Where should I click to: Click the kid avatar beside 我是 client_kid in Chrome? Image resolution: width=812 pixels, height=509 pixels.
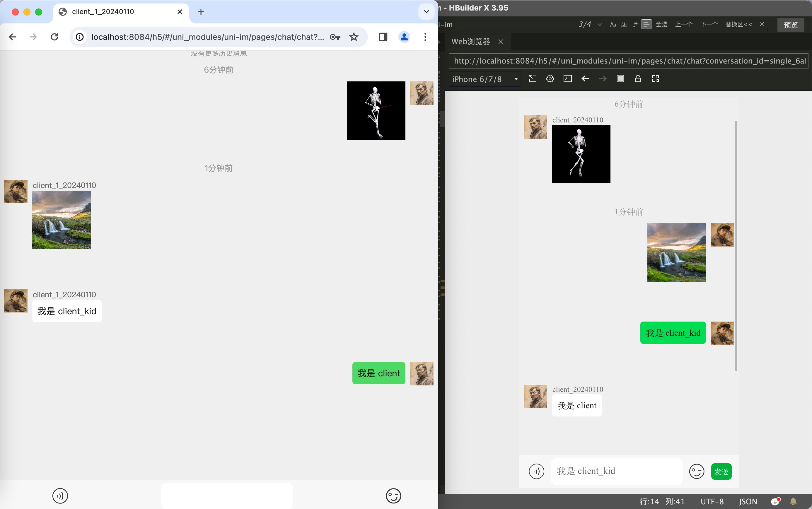16,300
